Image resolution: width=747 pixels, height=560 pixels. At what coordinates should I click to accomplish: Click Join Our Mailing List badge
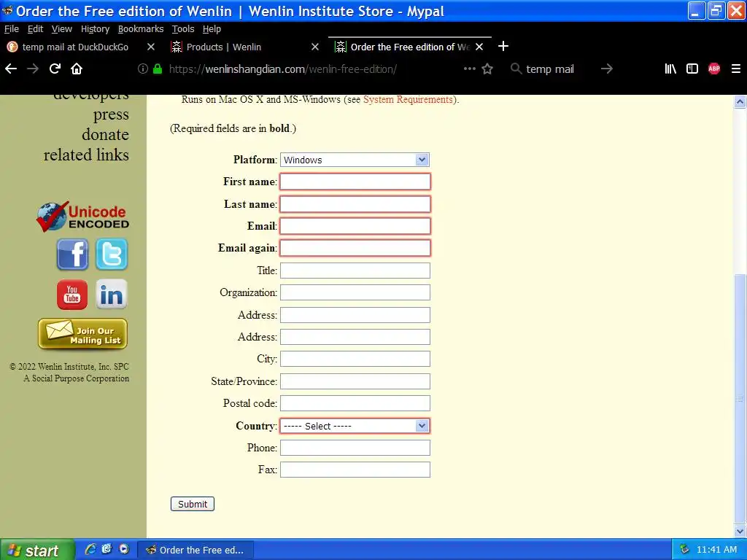point(83,334)
